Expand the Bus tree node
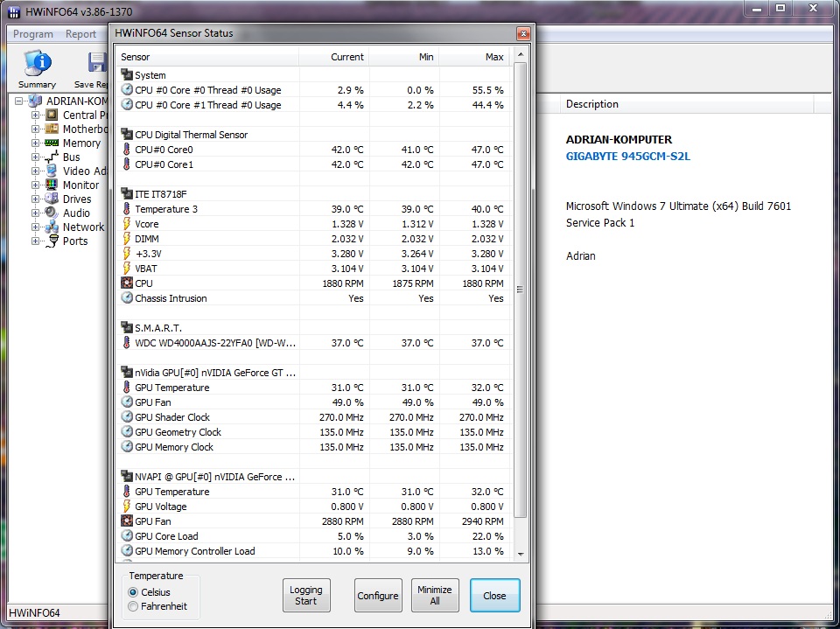 pos(35,157)
